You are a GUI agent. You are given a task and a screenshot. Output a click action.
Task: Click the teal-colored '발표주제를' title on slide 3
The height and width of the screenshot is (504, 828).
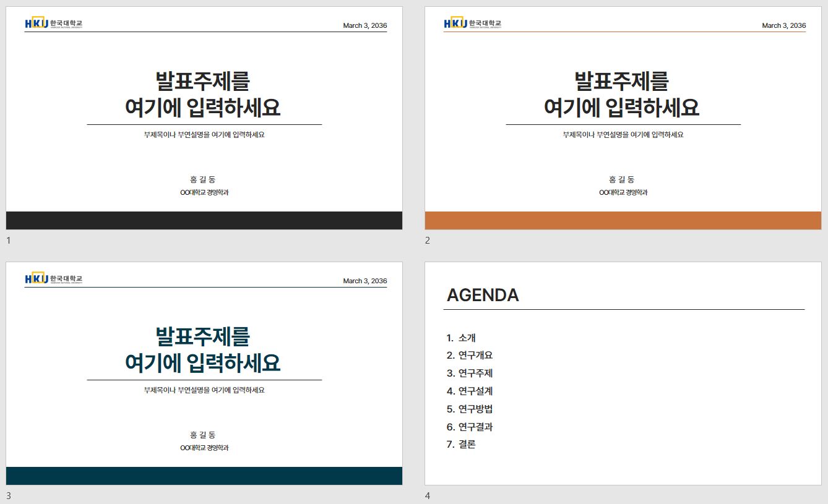[x=203, y=336]
